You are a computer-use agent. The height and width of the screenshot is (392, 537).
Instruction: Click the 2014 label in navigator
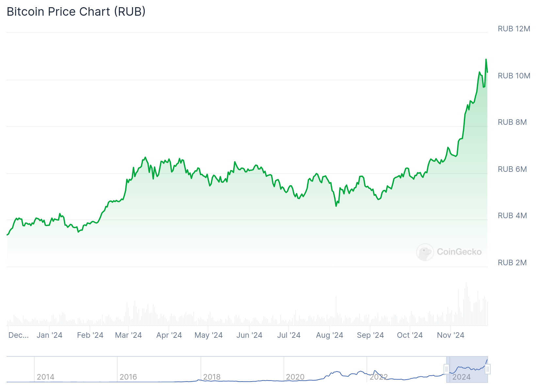pyautogui.click(x=45, y=377)
